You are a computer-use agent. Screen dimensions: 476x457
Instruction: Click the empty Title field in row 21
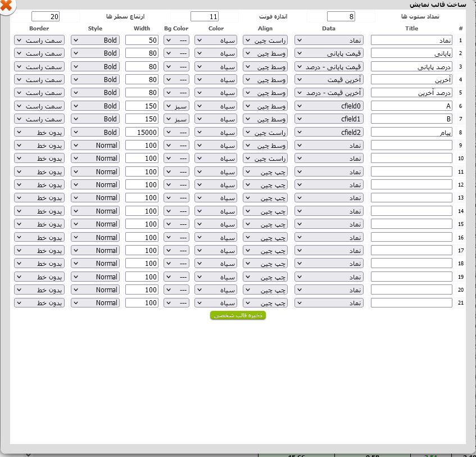coord(411,302)
